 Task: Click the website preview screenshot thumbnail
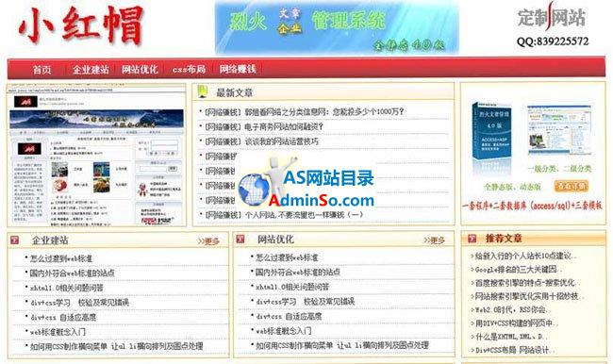[96, 156]
